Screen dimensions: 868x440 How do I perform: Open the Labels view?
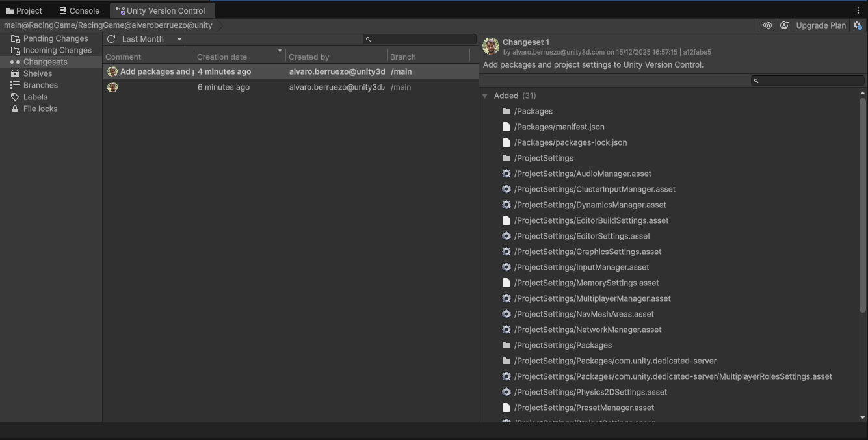point(35,97)
